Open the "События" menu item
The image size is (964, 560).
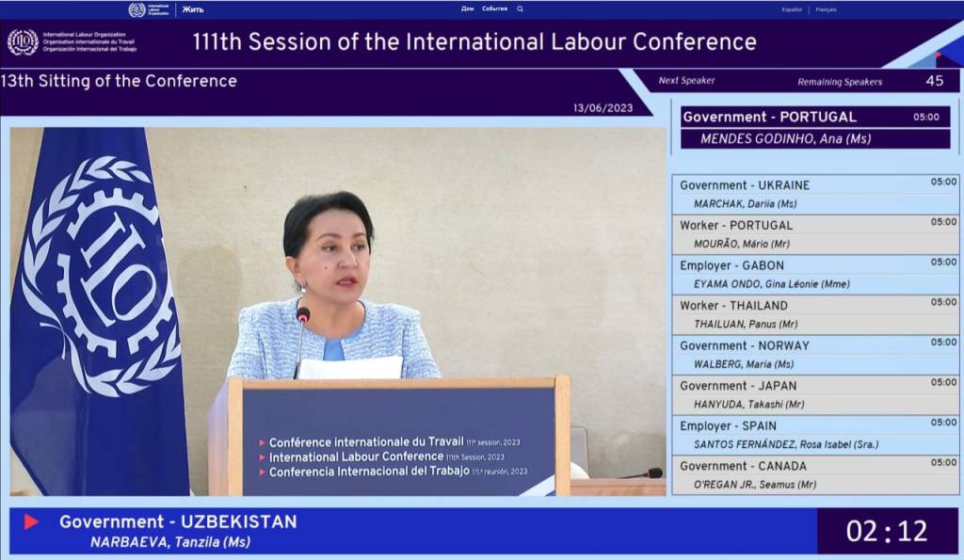[x=494, y=9]
